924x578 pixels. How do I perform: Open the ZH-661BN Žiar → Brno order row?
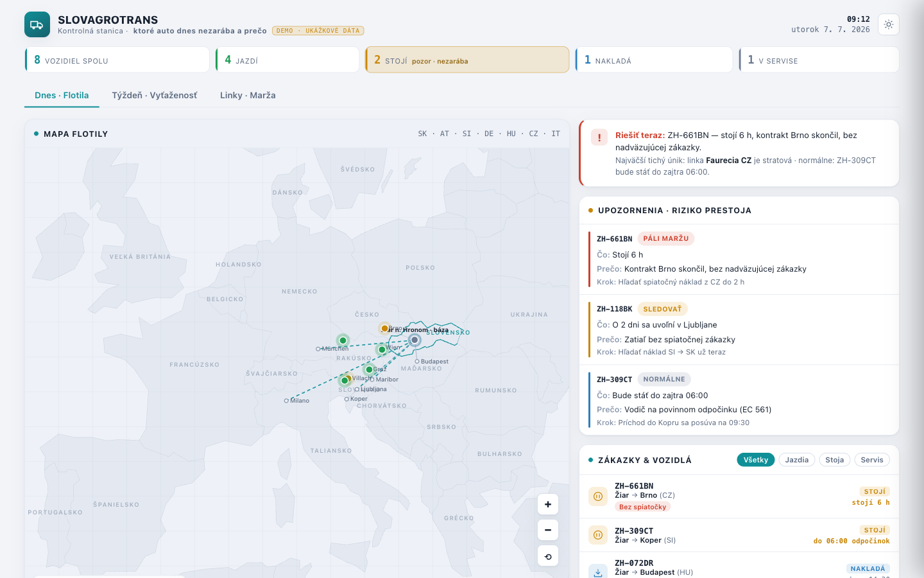pos(739,496)
